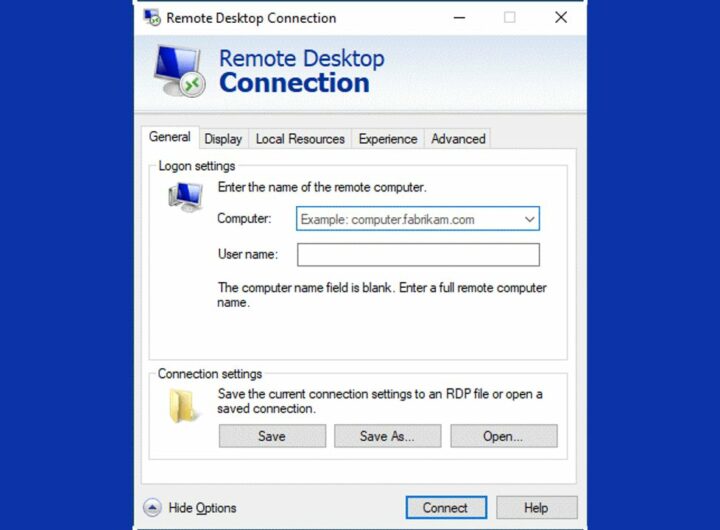
Task: Open Help with the Help button
Action: 536,507
